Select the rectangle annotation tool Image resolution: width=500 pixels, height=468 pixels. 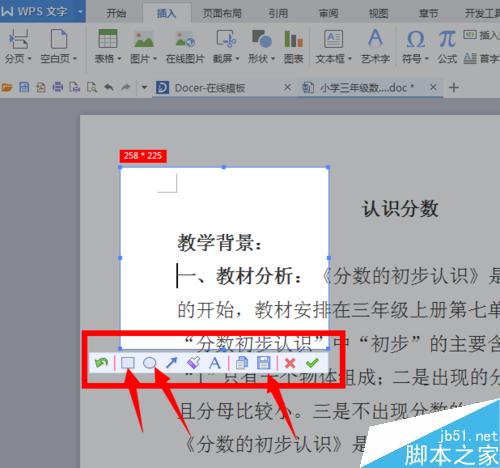tap(127, 363)
